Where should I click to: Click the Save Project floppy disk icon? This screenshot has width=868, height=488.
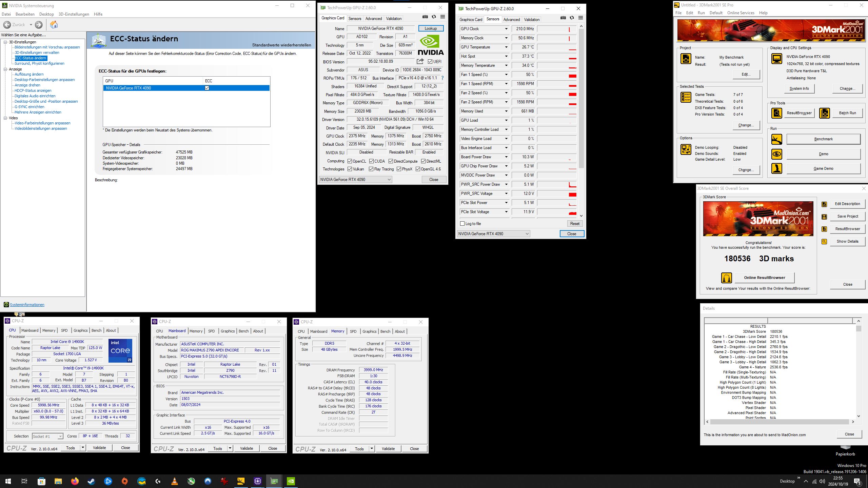pos(824,217)
